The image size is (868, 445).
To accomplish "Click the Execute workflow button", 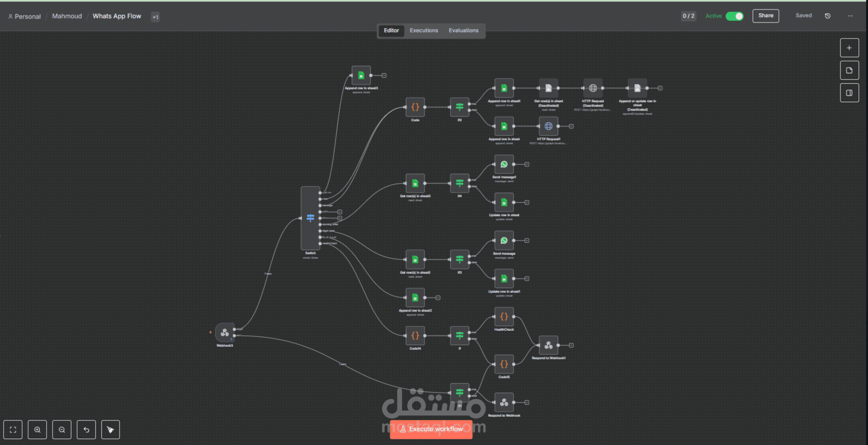I will coord(431,429).
